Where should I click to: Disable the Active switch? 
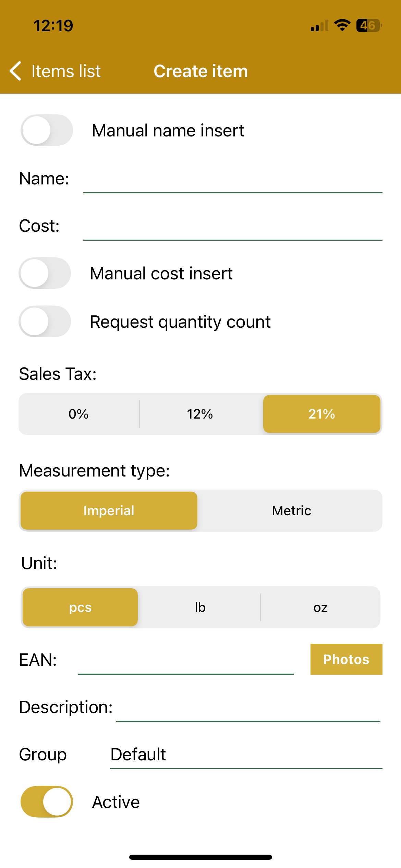click(x=47, y=802)
